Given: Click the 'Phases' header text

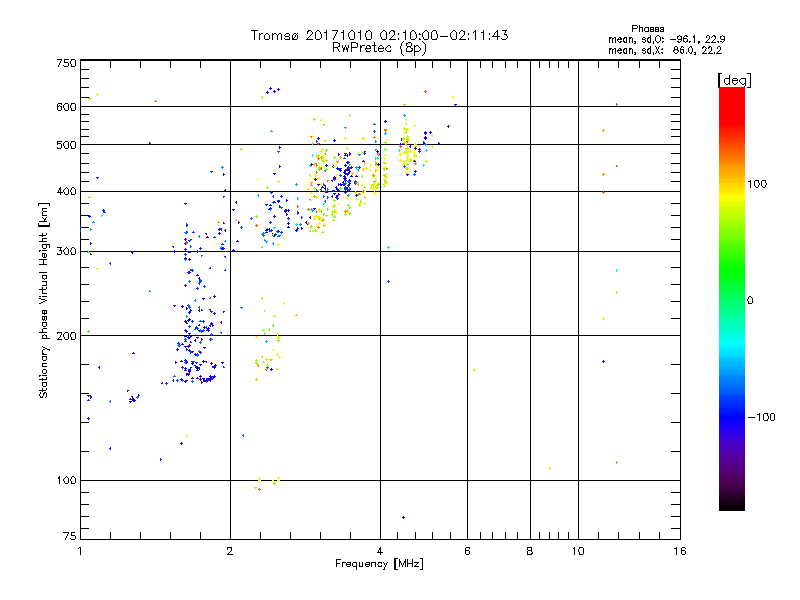Looking at the screenshot, I should click(x=647, y=29).
